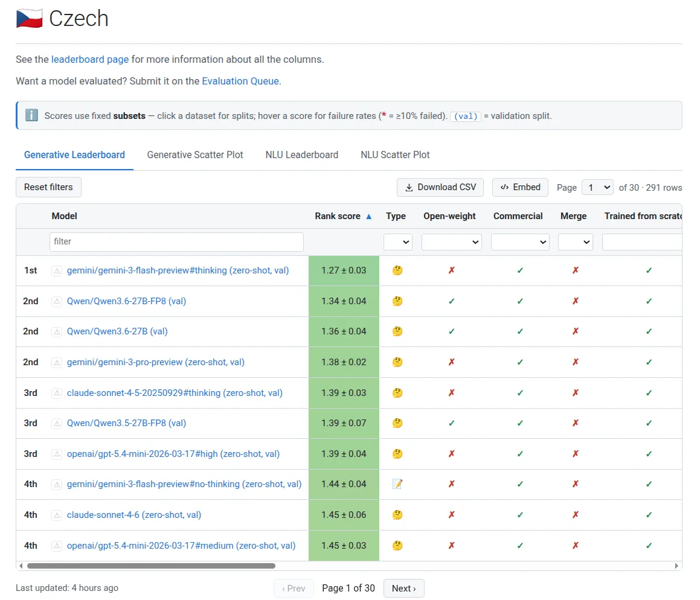Open the Page number selector dropdown
Screen dimensions: 700x600
(597, 187)
